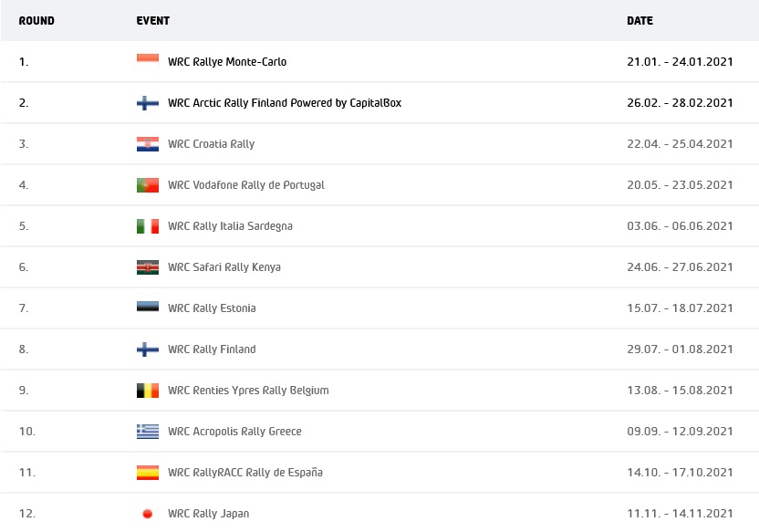759x532 pixels.
Task: Open WRC Arctic Rally Finland Powered by CapitalBox
Action: click(x=285, y=103)
